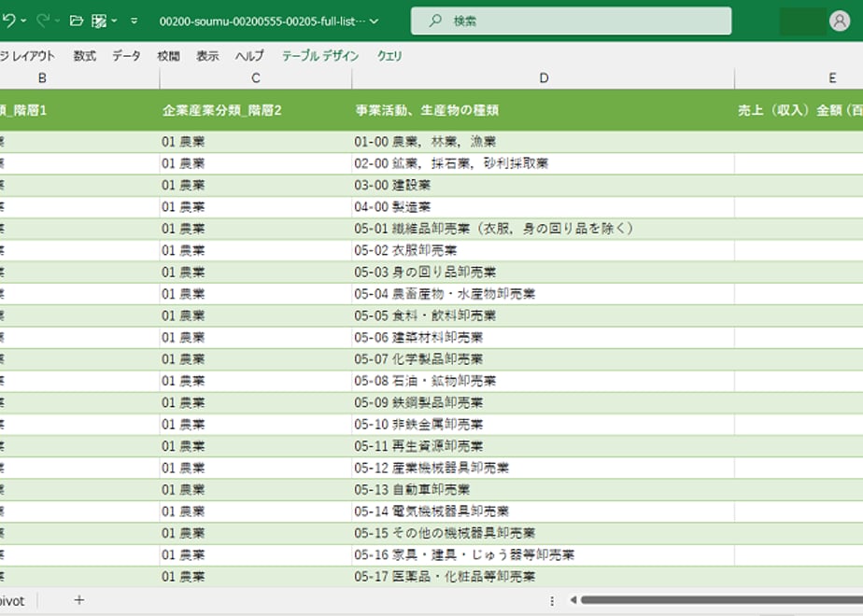
Task: Select cell 05-04 農畜産物・水産物卸売業
Action: click(544, 294)
